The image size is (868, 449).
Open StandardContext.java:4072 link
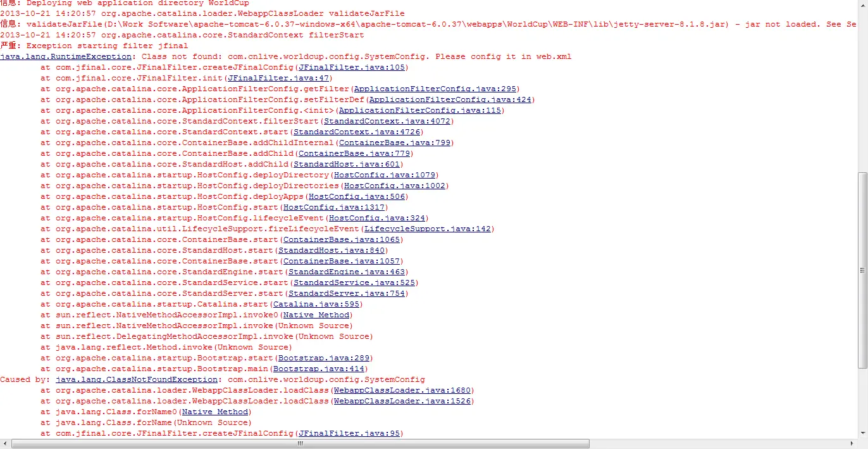tap(387, 121)
